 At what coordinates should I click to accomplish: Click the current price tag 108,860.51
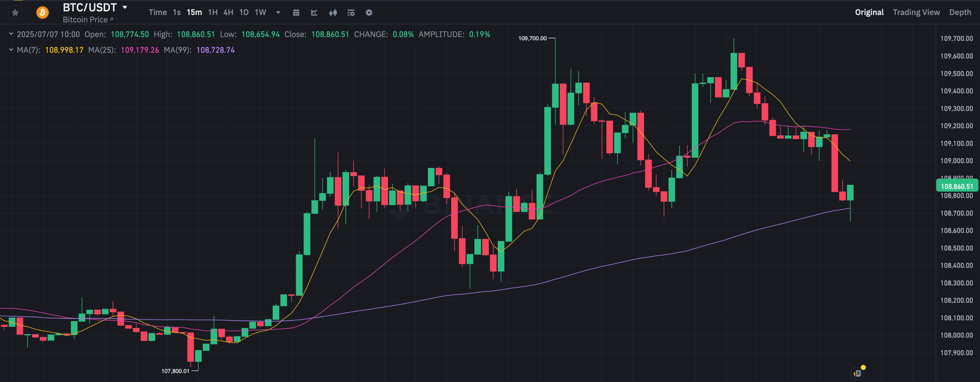(x=956, y=186)
